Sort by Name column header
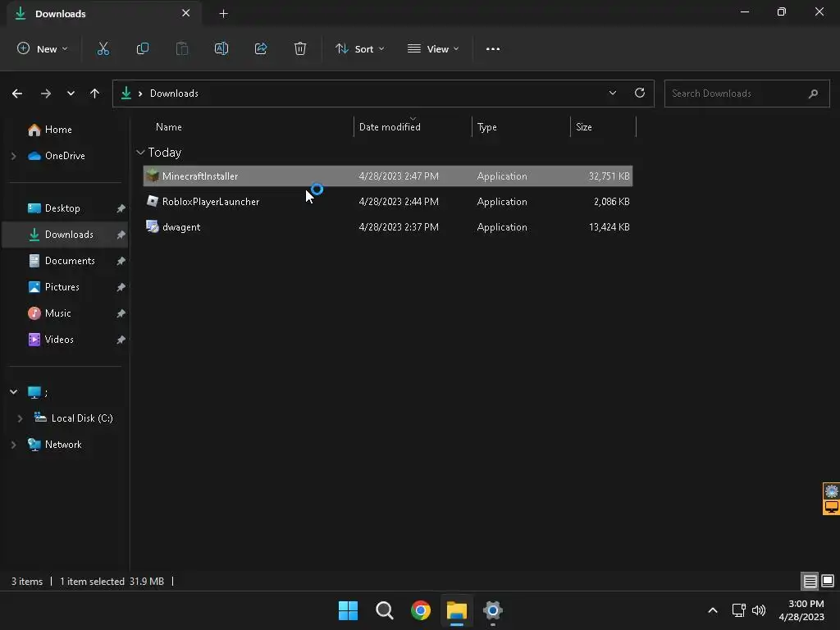The height and width of the screenshot is (630, 840). tap(169, 127)
